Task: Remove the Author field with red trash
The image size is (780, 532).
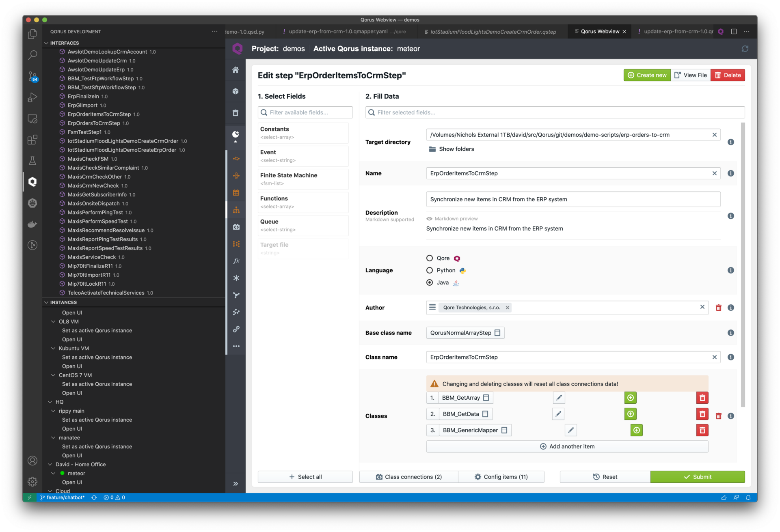Action: 718,308
